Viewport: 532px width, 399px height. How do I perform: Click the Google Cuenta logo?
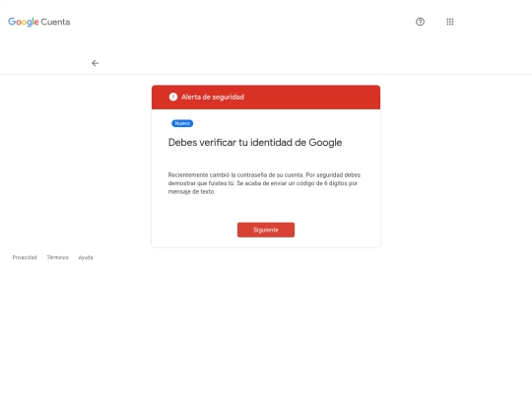coord(39,22)
